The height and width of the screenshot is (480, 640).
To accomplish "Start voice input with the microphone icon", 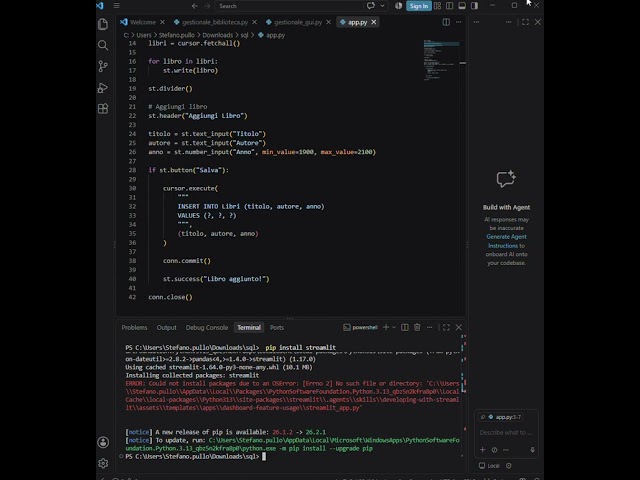I will tap(532, 450).
